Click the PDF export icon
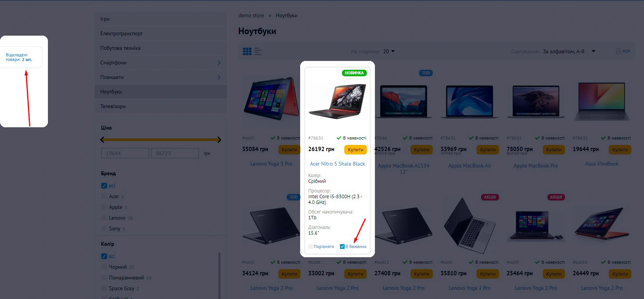 tap(623, 51)
